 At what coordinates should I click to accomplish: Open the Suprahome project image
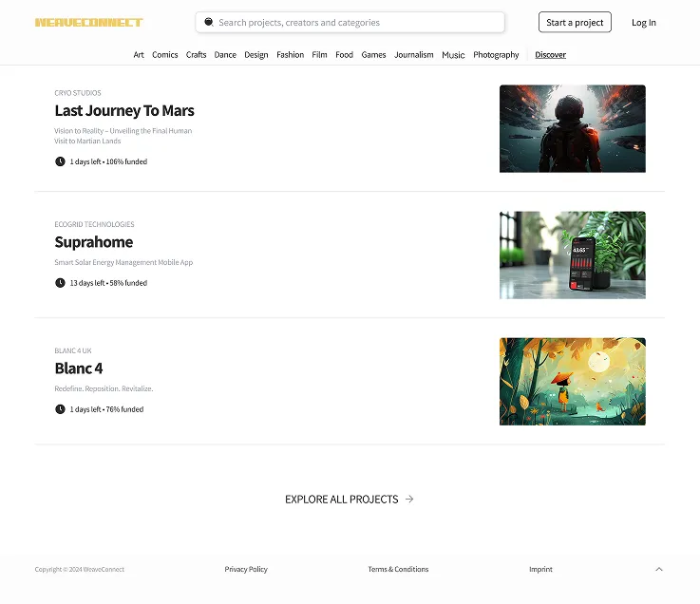tap(572, 255)
